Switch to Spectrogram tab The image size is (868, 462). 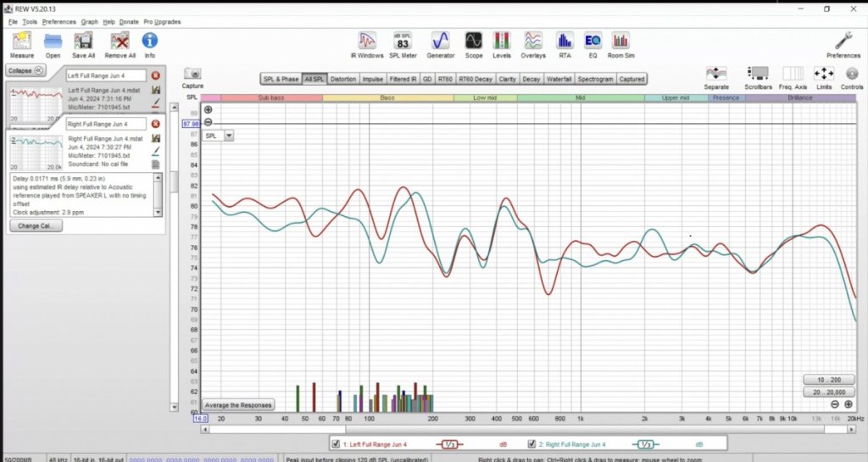(595, 79)
